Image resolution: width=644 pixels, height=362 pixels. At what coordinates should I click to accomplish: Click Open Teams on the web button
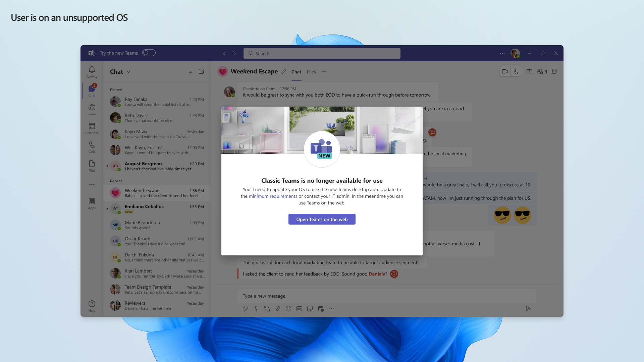click(x=322, y=219)
